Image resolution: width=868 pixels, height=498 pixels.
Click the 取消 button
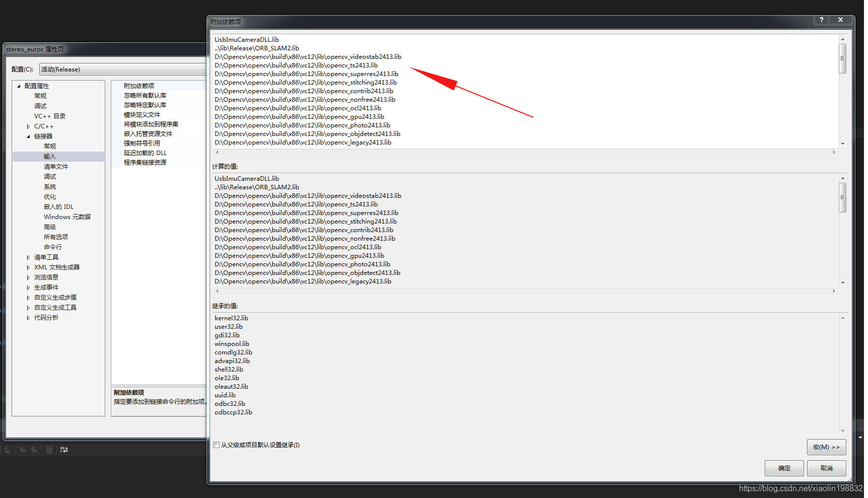826,468
